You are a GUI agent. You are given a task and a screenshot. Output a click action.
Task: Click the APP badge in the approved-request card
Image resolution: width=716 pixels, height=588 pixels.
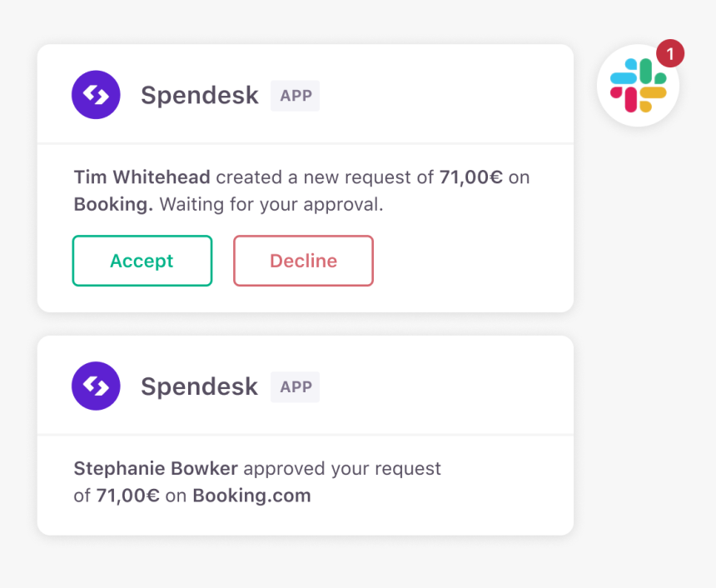[296, 387]
